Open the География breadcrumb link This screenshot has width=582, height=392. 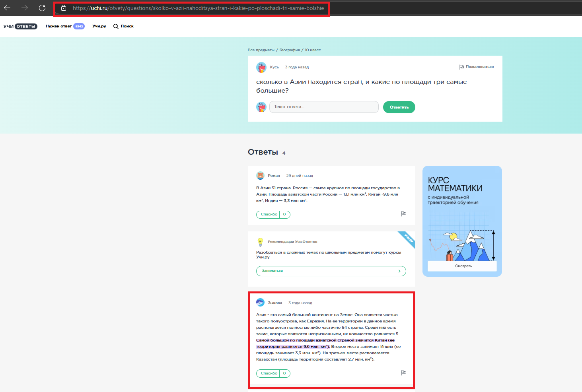pyautogui.click(x=290, y=50)
